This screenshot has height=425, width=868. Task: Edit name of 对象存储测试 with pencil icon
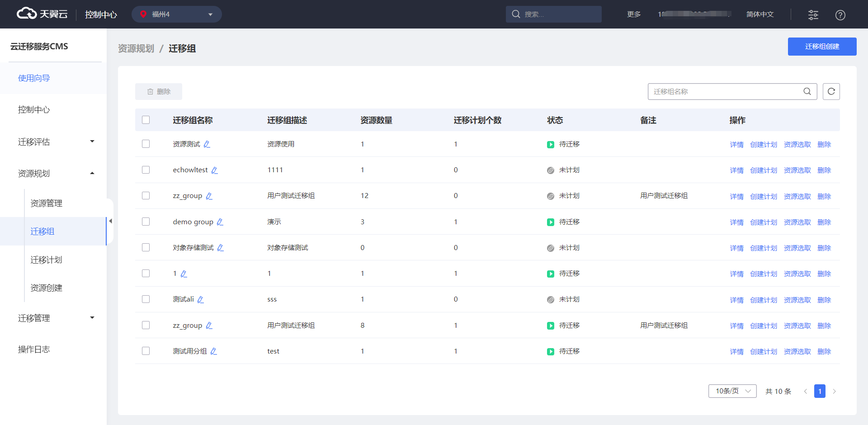[x=221, y=248]
